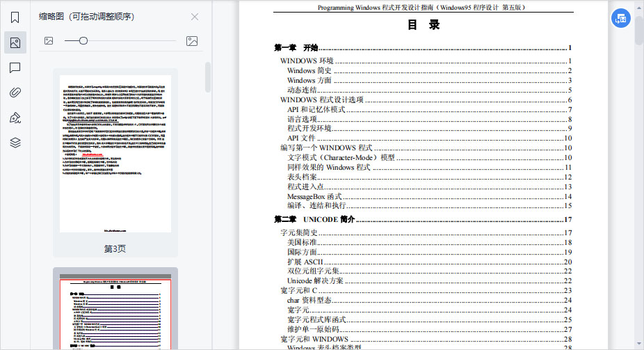This screenshot has height=350, width=644.
Task: Select the thumbnails panel icon
Action: pos(15,42)
